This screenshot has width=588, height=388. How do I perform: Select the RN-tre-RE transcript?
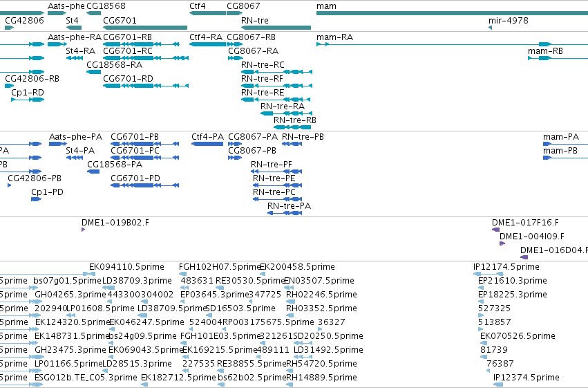point(276,100)
